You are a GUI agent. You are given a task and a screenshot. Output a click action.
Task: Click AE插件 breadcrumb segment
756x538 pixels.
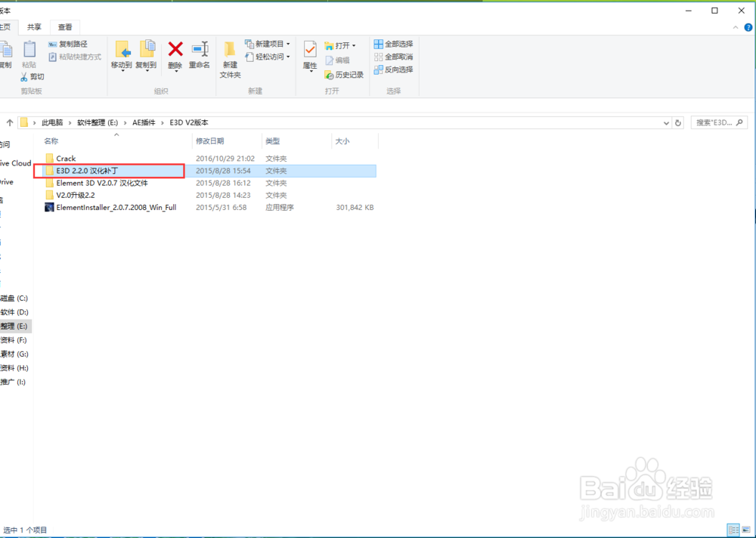(144, 123)
